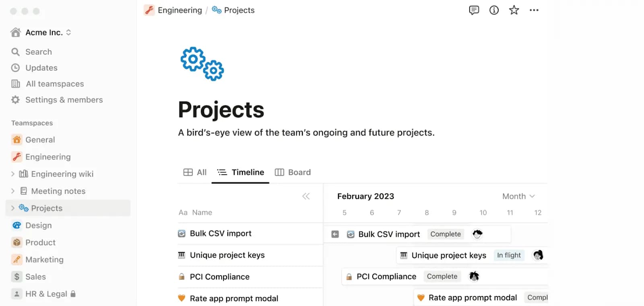The height and width of the screenshot is (306, 644).
Task: Click the info icon in the top bar
Action: point(493,10)
